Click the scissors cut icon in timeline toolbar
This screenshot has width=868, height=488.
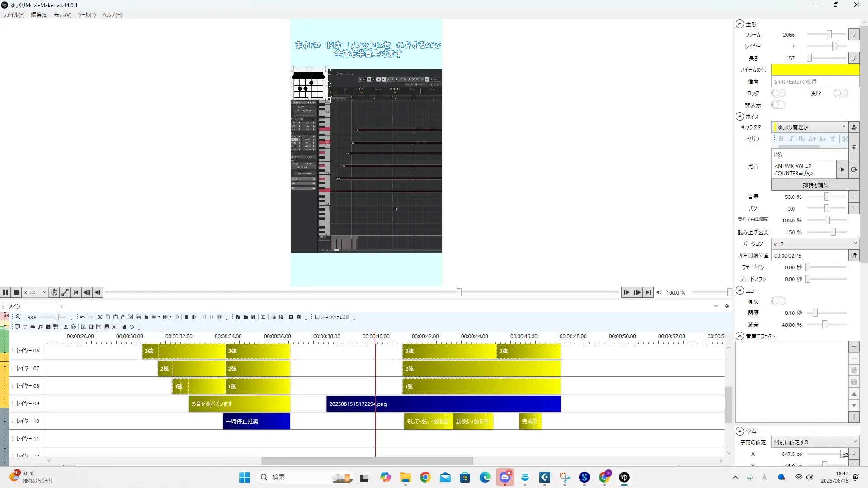[x=100, y=317]
